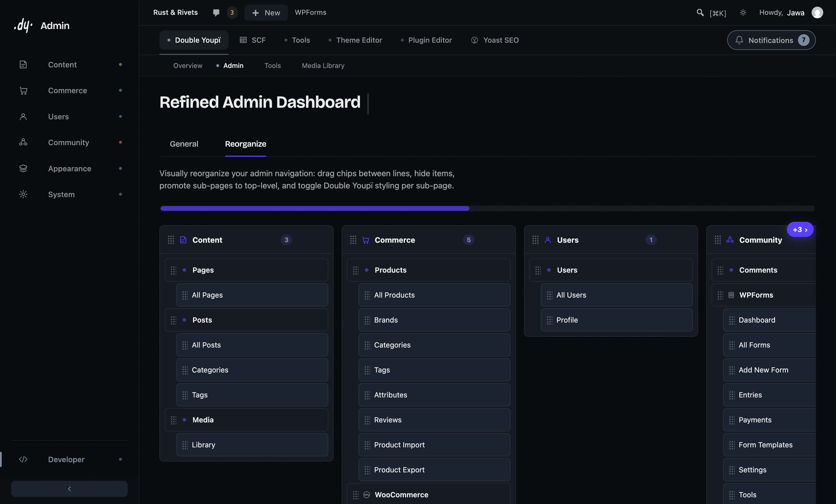Collapse the sidebar with the chevron button
This screenshot has width=836, height=504.
pyautogui.click(x=69, y=489)
